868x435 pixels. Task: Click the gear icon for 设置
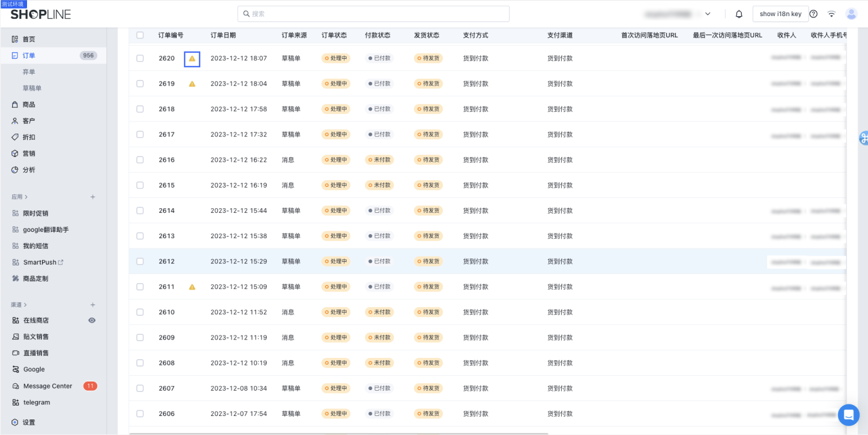(x=15, y=422)
